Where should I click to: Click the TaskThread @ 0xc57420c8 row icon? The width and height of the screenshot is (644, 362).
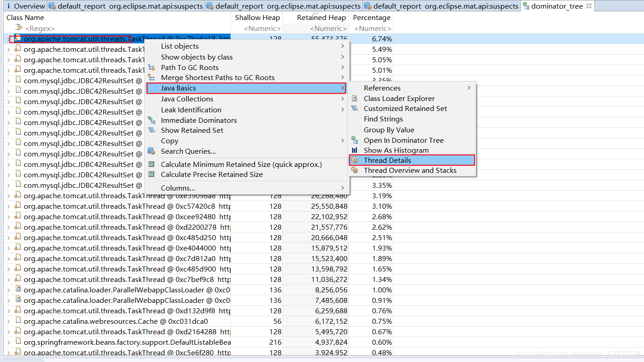pos(18,206)
